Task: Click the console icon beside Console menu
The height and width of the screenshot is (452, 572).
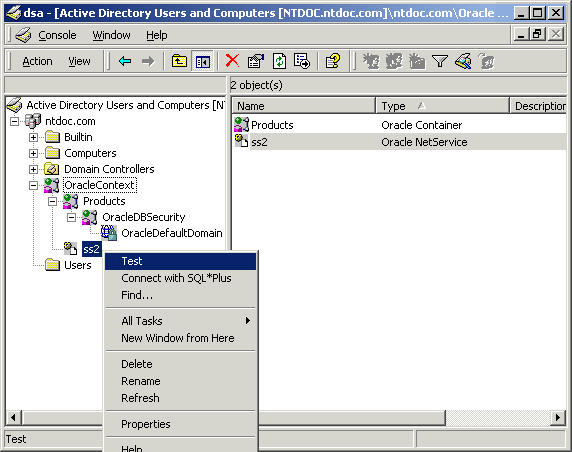Action: coord(24,35)
